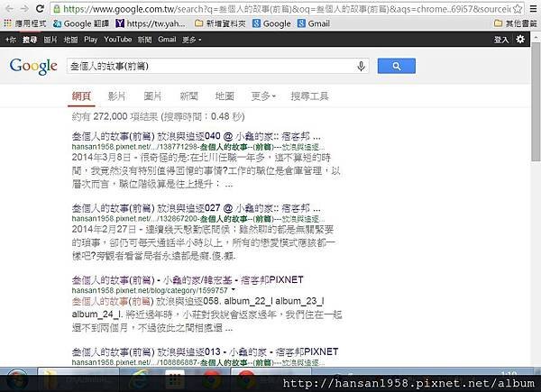Open result 小鑫的家/韓宏基 - 痞客邦PIXNET
This screenshot has width=541, height=392.
188,279
